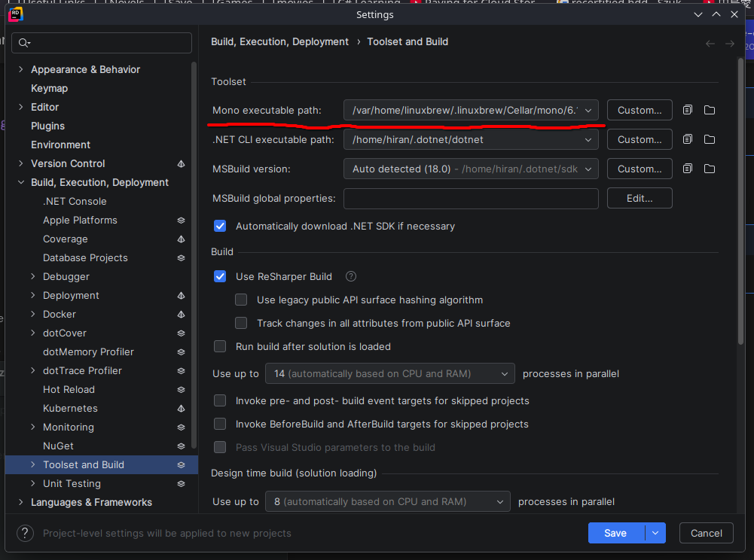
Task: Open Toolset and Build settings page
Action: tap(83, 465)
